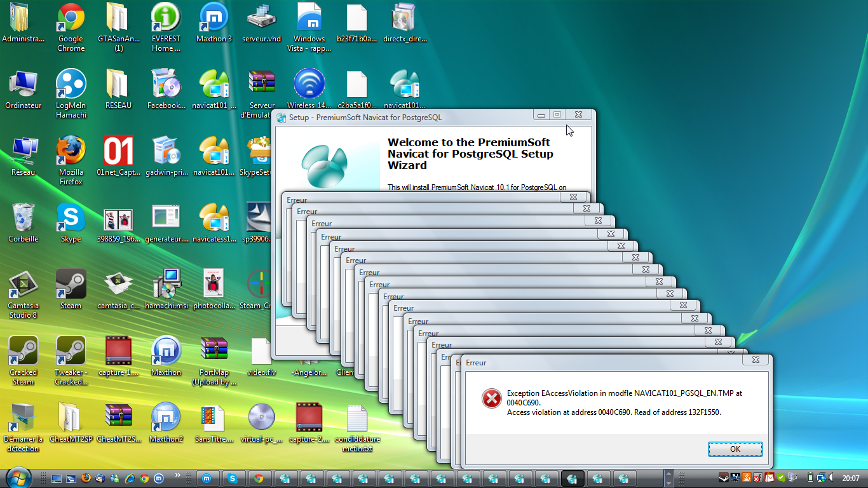868x488 pixels.
Task: Open the Java update tray icon
Action: tap(747, 478)
